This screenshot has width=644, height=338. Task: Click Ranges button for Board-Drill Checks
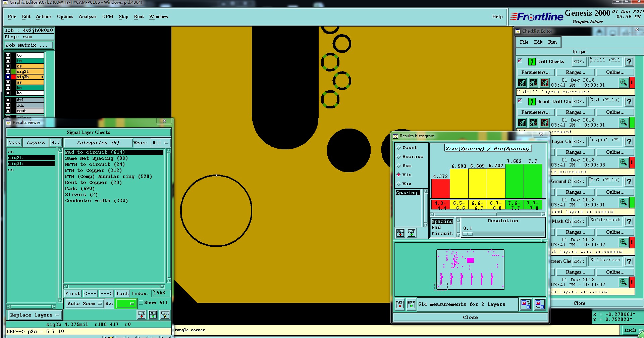click(576, 112)
